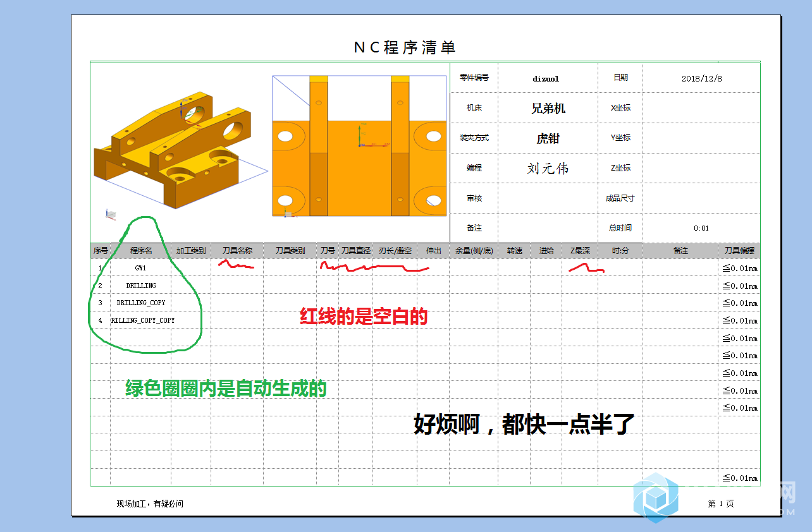The width and height of the screenshot is (812, 532).
Task: Select the '≦0.01mm' offset in the DRILLING_COPY row
Action: pos(740,303)
